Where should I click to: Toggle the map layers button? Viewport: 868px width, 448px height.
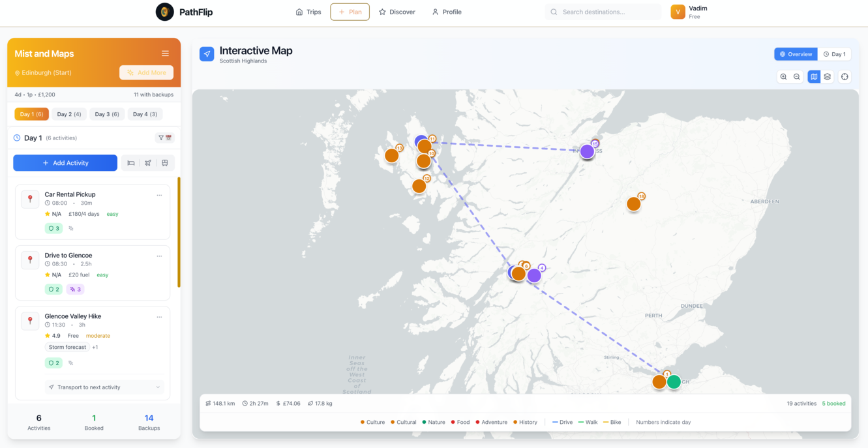coord(827,77)
